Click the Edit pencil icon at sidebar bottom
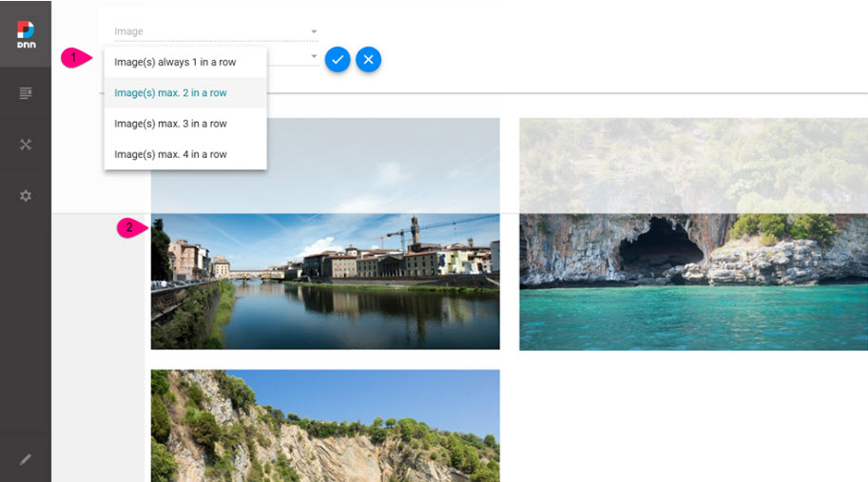Viewport: 868px width, 482px height. [26, 459]
